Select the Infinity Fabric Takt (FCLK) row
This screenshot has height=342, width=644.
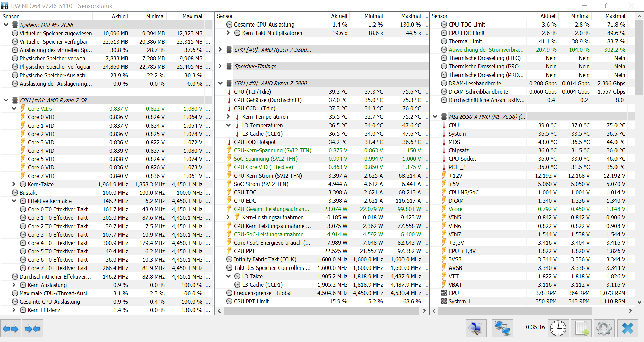(x=322, y=259)
